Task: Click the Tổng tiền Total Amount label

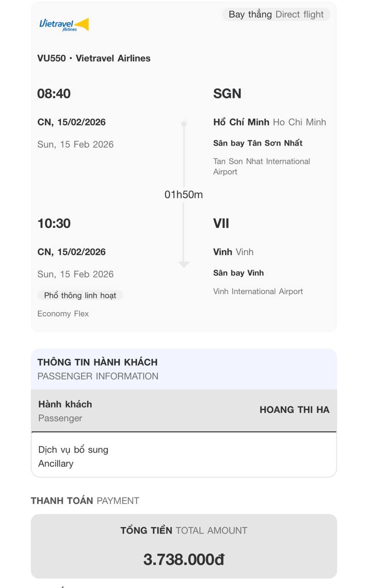Action: [184, 531]
